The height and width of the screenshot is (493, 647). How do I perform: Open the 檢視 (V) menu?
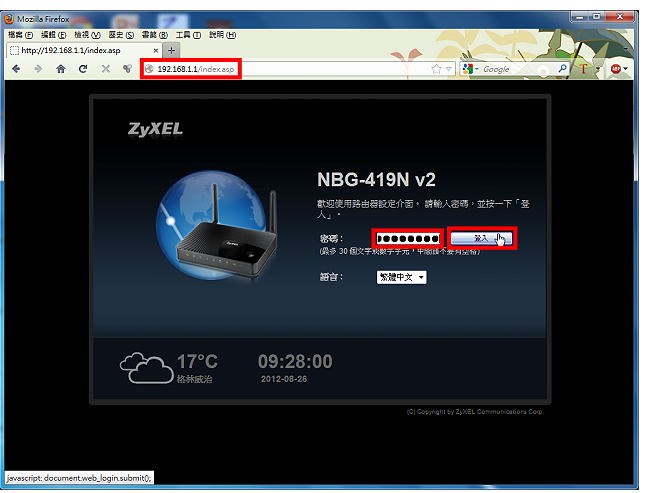[x=87, y=35]
